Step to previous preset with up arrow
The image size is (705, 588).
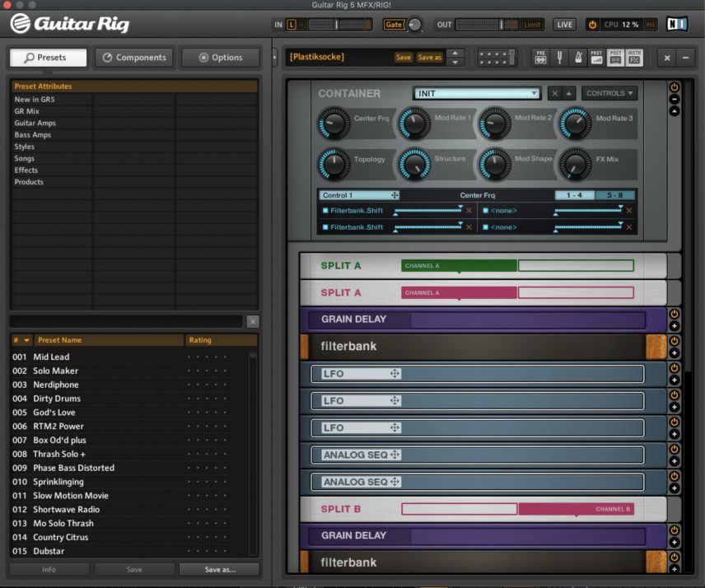(455, 53)
